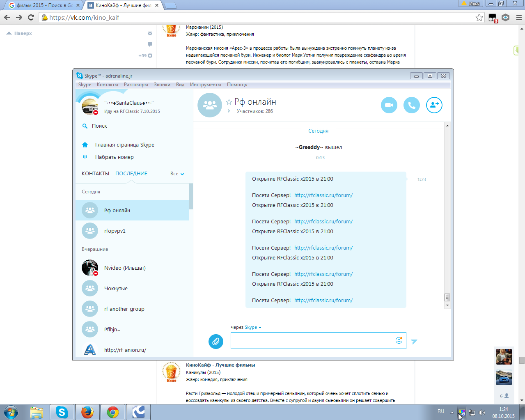Click the mood message Иду на RFClassic

coord(132,111)
